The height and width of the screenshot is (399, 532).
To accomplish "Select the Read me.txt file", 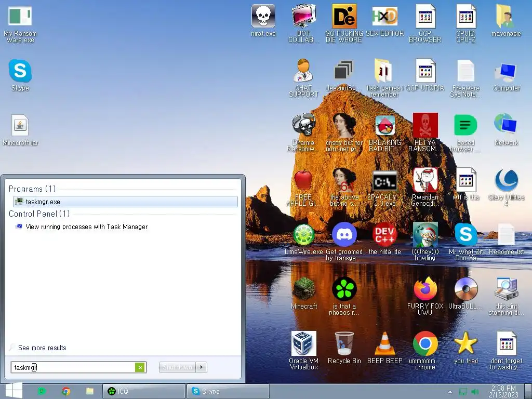I will (506, 239).
